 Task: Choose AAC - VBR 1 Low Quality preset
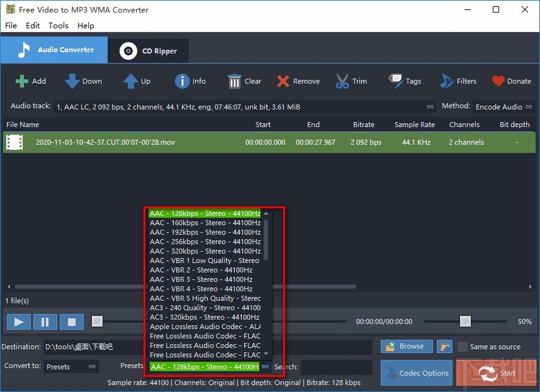205,260
